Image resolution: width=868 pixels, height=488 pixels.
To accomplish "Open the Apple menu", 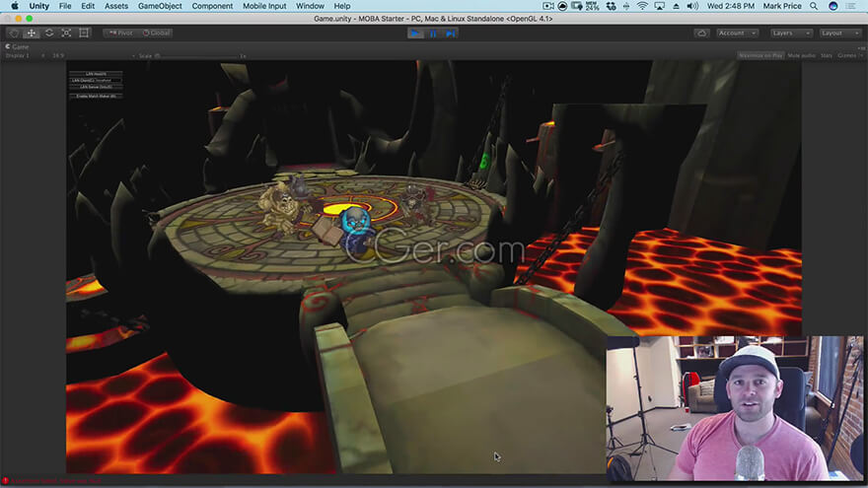I will coord(15,6).
